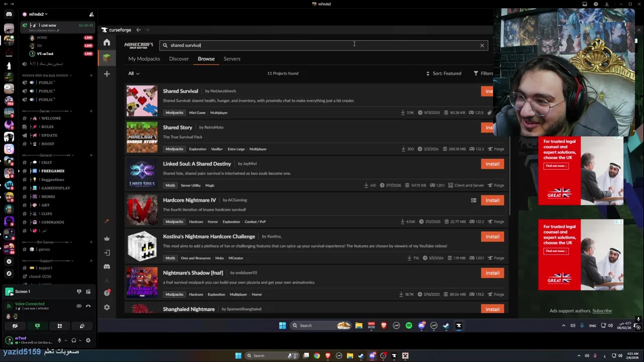This screenshot has width=644, height=362.
Task: Mute Discord microphone
Action: (x=59, y=340)
